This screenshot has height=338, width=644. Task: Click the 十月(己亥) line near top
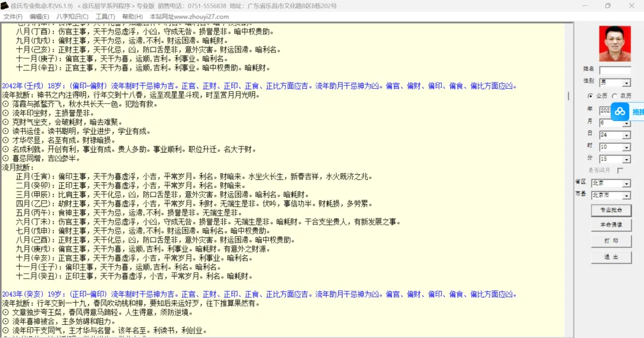[148, 49]
